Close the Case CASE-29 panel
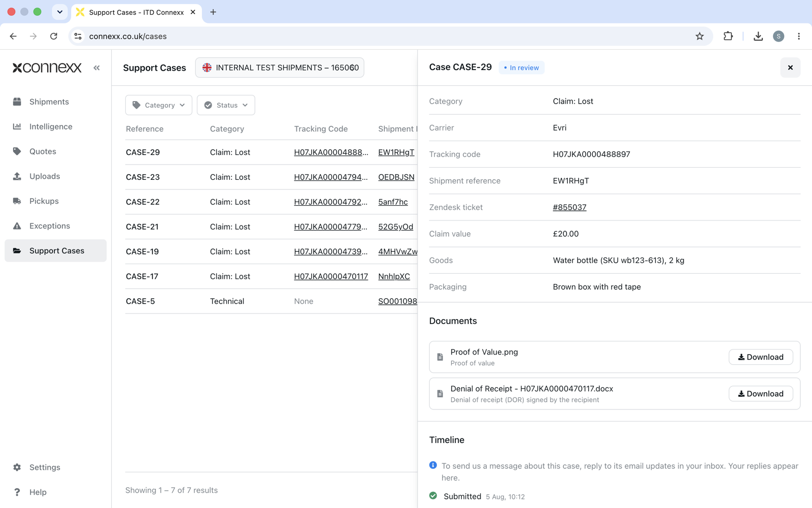 coord(790,68)
